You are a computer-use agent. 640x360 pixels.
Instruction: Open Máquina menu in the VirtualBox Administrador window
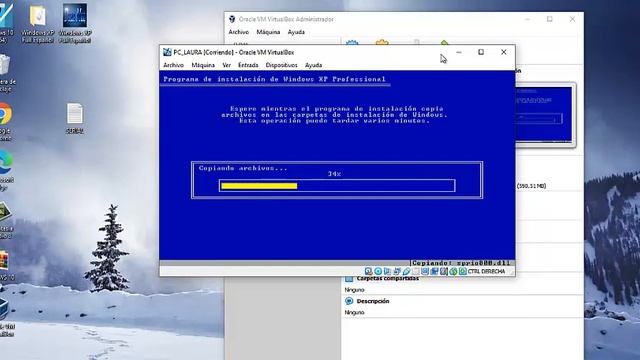coord(268,32)
